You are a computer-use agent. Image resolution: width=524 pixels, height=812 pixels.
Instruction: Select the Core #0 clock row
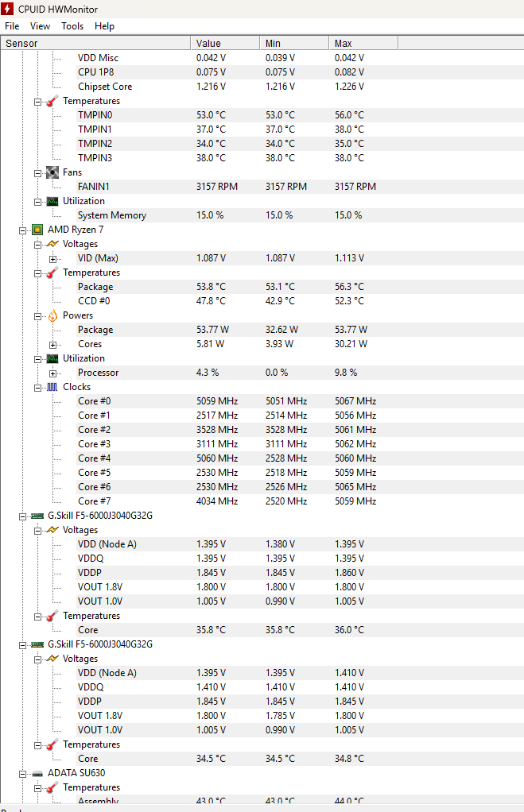coord(94,401)
